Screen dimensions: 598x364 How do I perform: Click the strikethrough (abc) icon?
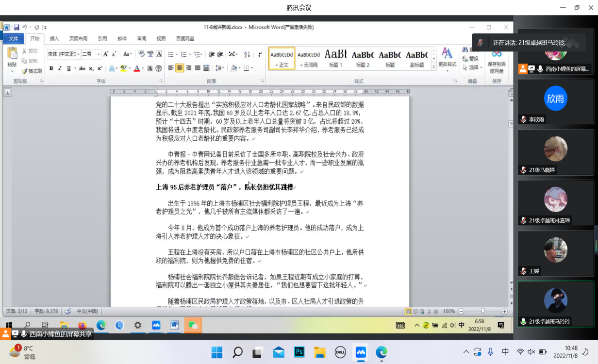(x=82, y=68)
